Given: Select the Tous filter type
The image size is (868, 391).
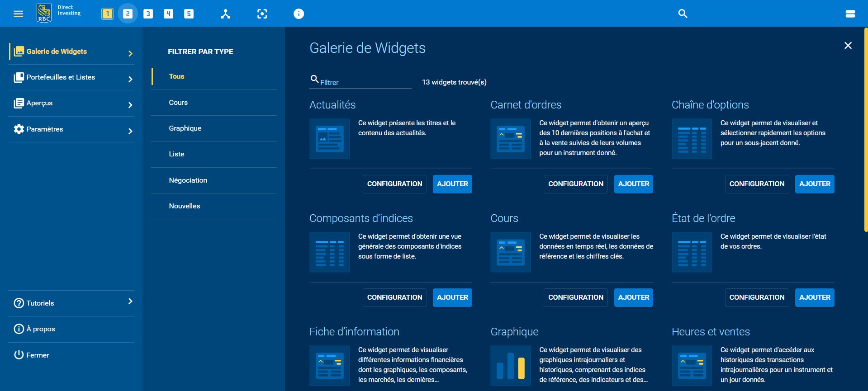Looking at the screenshot, I should tap(214, 76).
